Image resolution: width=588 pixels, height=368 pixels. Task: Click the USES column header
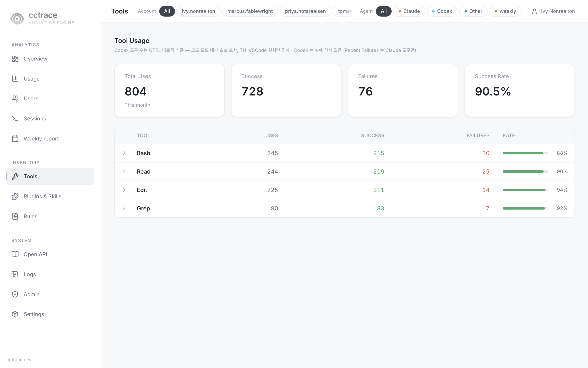click(271, 136)
